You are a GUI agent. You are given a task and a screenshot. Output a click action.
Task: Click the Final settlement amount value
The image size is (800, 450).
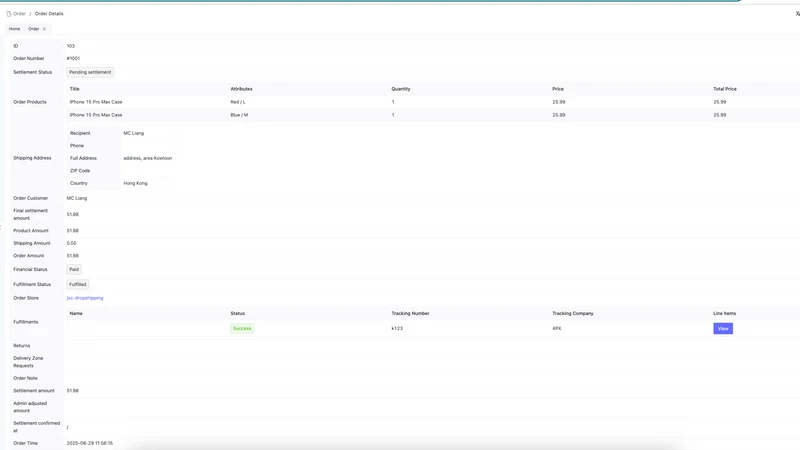click(x=72, y=214)
